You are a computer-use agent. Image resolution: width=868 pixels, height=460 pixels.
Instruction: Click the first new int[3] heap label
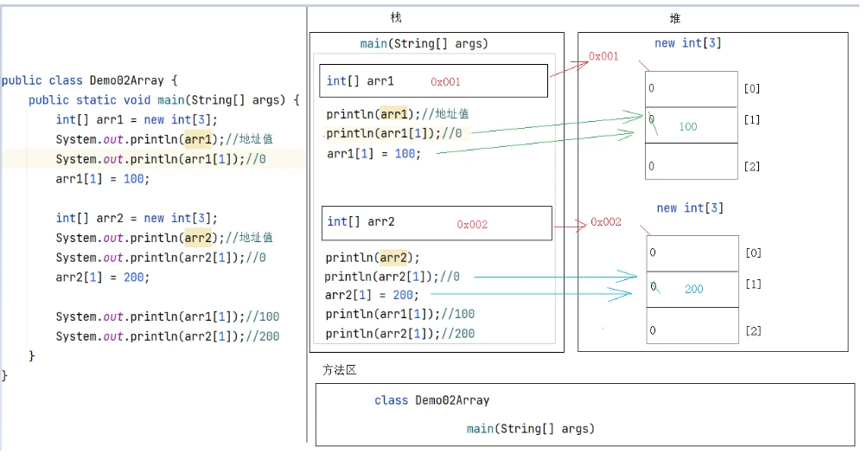click(x=687, y=43)
